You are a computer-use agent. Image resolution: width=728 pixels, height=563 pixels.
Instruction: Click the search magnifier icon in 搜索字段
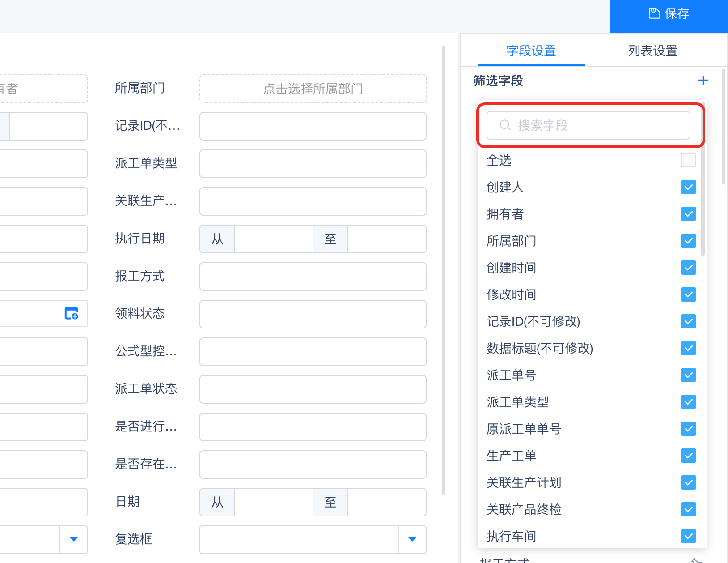pyautogui.click(x=505, y=125)
